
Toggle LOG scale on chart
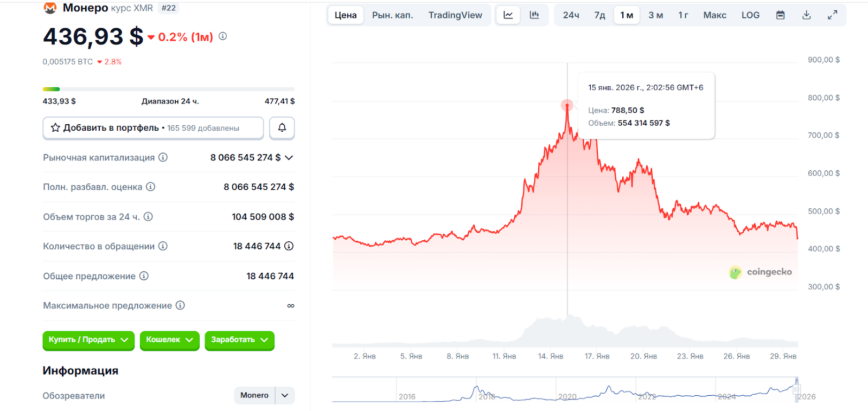coord(751,15)
